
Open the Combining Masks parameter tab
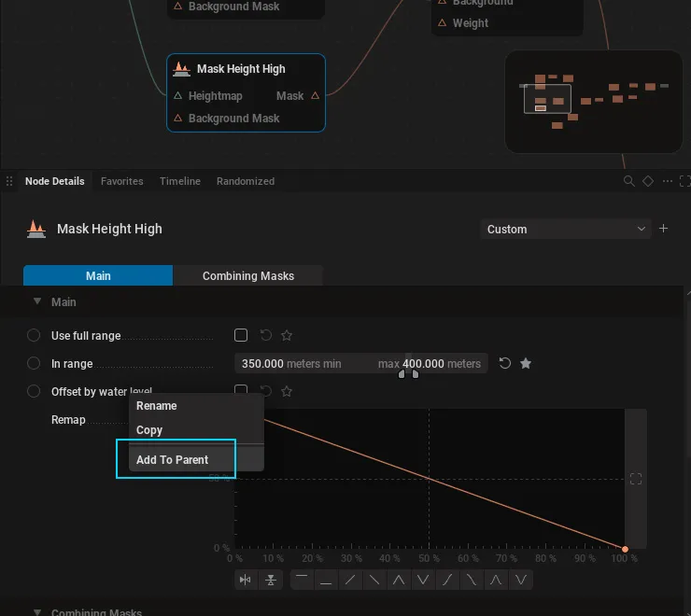[248, 276]
